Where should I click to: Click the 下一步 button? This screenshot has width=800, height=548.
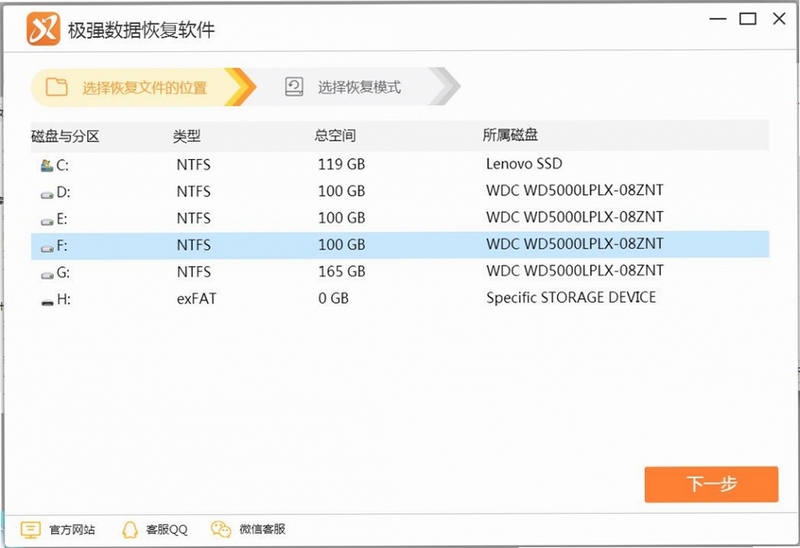(x=711, y=484)
